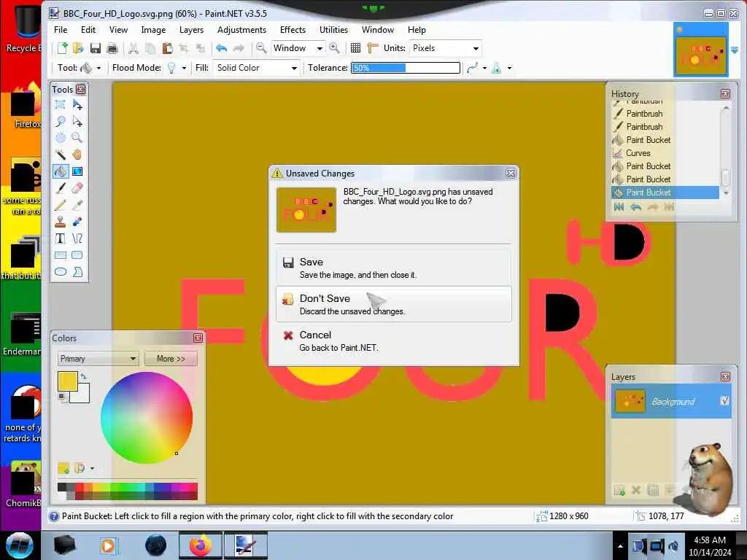
Task: Select the Paint Bucket tool
Action: [x=61, y=171]
